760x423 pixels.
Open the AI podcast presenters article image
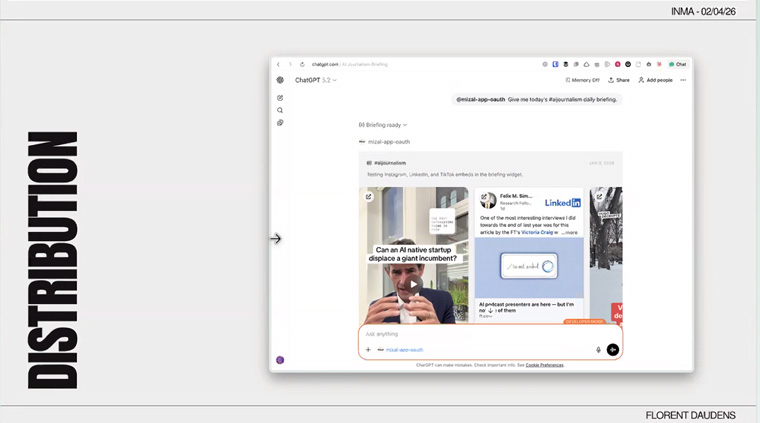(x=529, y=267)
